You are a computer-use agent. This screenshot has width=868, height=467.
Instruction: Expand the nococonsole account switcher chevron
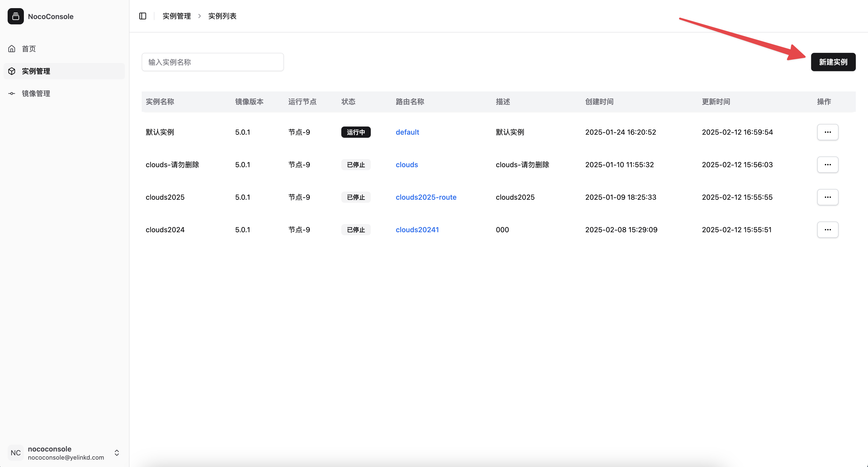[117, 453]
